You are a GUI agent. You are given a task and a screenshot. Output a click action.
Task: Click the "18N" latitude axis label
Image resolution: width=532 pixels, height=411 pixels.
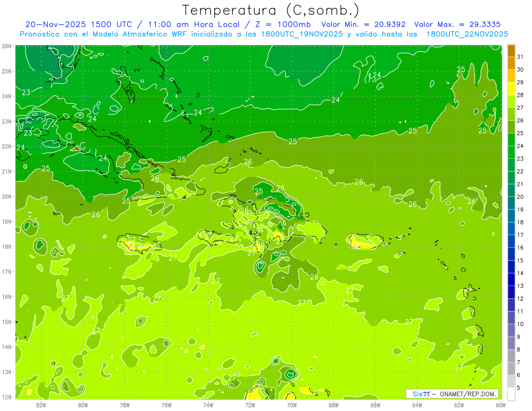coord(7,247)
